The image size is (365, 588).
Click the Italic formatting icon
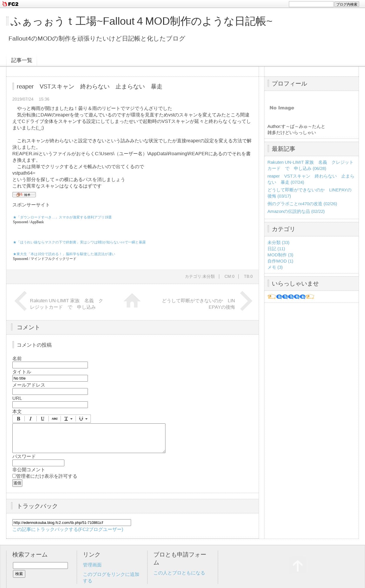pyautogui.click(x=30, y=419)
